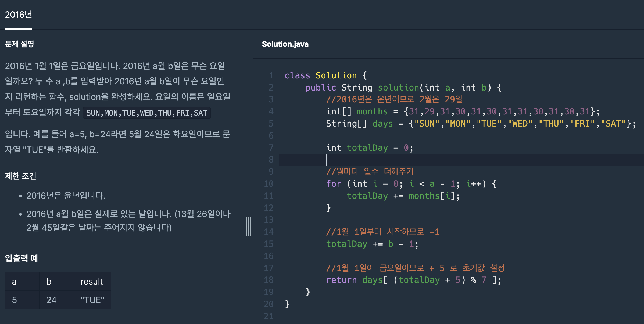
Task: Click the solution method signature line
Action: 403,88
